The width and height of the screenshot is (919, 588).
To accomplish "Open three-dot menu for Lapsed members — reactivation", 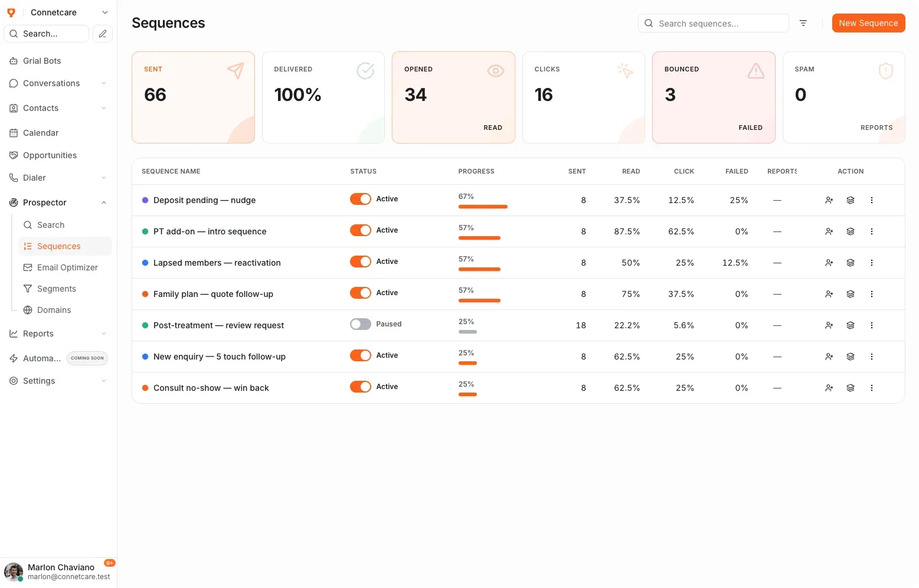I will click(872, 263).
